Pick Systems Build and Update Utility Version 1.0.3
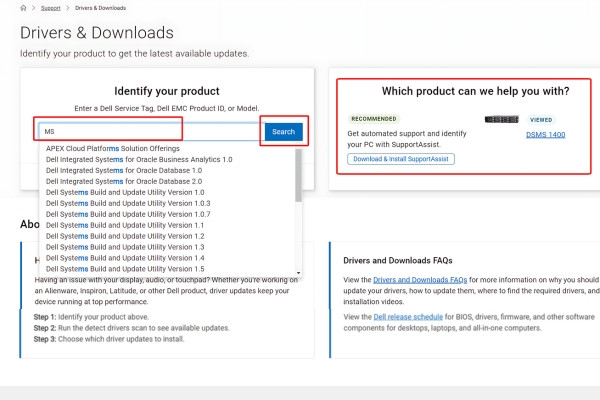This screenshot has width=600, height=400. coord(128,203)
